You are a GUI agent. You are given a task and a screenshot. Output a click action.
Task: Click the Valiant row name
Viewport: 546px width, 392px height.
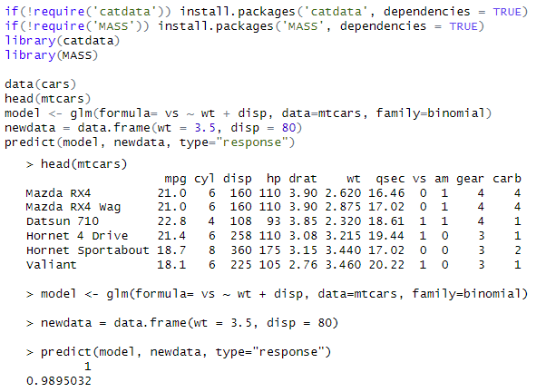pyautogui.click(x=51, y=265)
